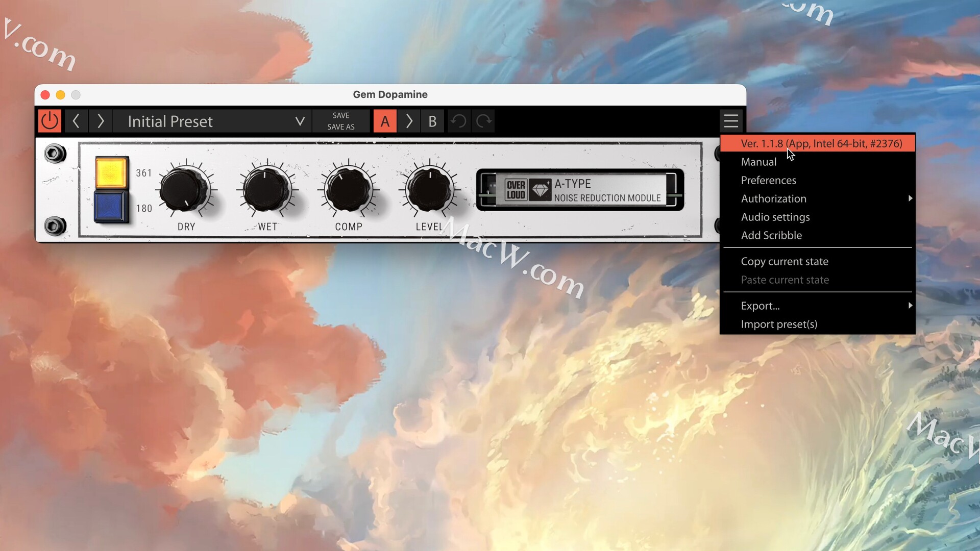Click the undo icon
The width and height of the screenshot is (980, 551).
459,121
